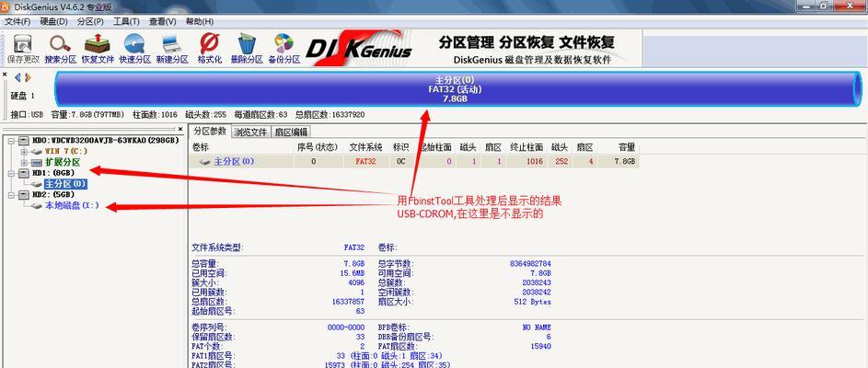Click the 硬盘 1 label beside the disk bar
The image size is (868, 368).
click(x=22, y=97)
